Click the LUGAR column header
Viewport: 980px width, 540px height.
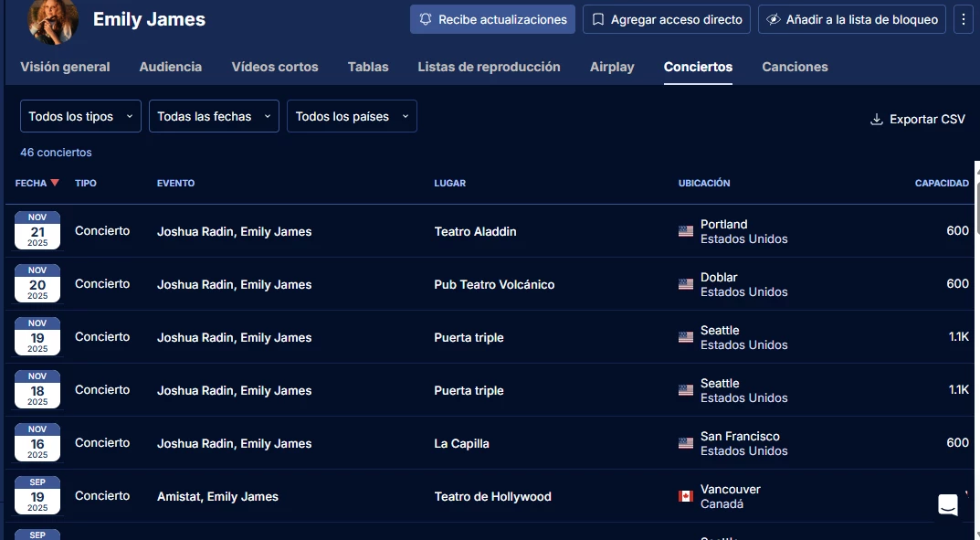click(x=450, y=183)
